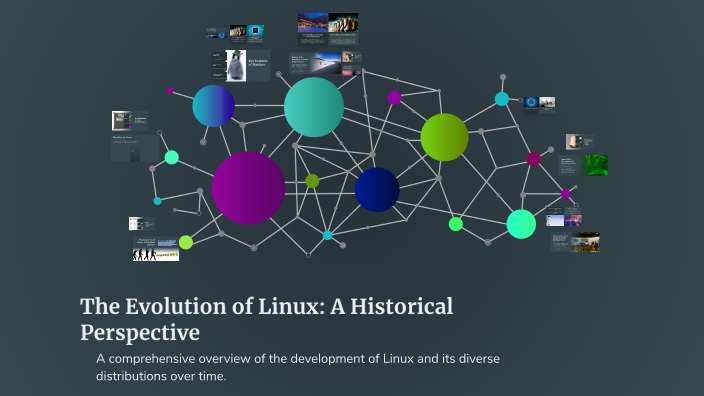Click the magenta circle right of the teal topic
The width and height of the screenshot is (704, 396).
(394, 97)
